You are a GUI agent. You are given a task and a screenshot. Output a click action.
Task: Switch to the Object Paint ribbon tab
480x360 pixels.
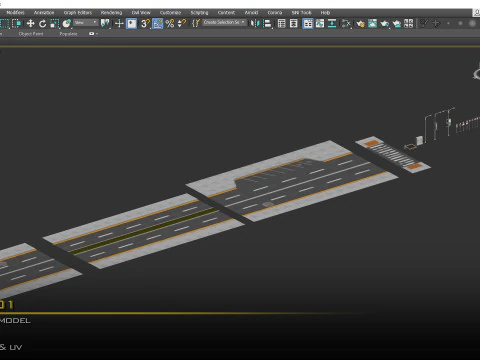(x=31, y=34)
